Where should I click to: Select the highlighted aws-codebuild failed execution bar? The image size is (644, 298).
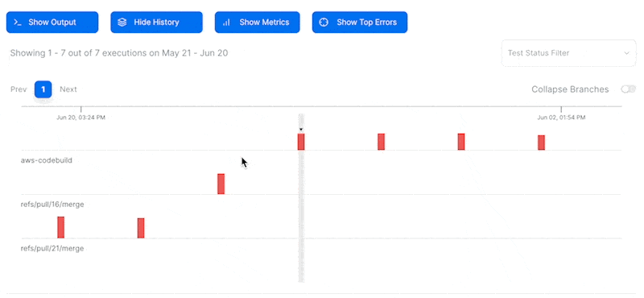tap(301, 142)
